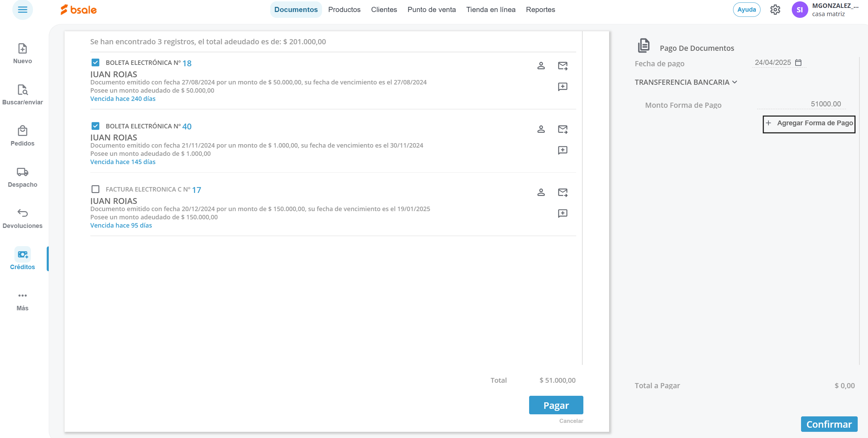
Task: Click the settings gear icon
Action: (775, 10)
